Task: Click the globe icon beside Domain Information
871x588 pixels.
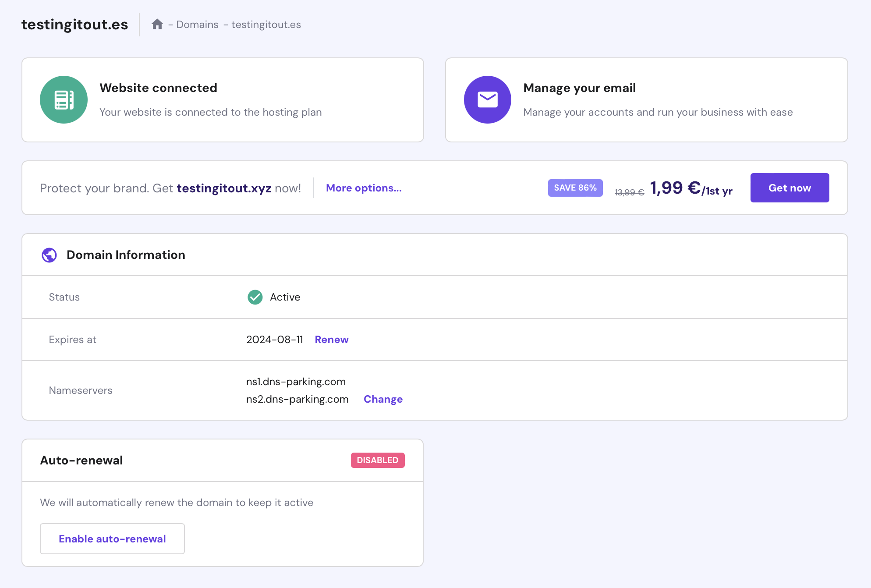Action: click(49, 255)
